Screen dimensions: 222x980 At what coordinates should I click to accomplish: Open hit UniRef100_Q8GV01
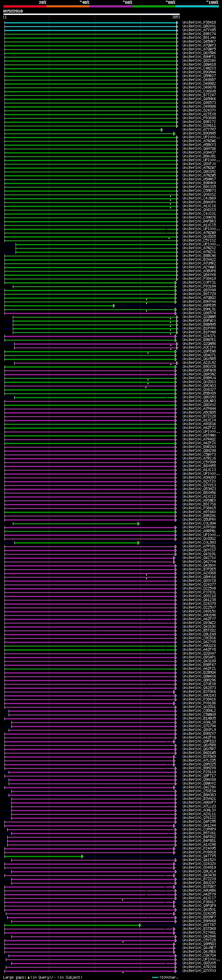(x=199, y=26)
